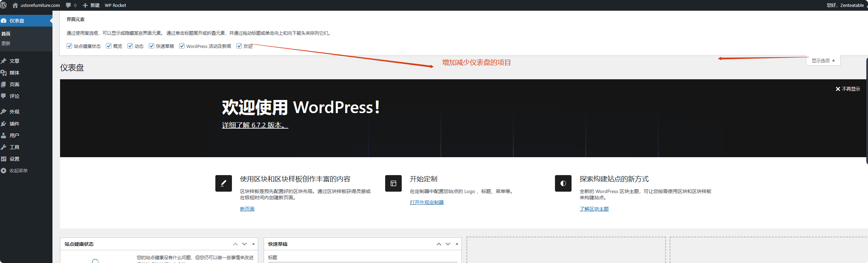Viewport: 868px width, 263px height.
Task: Click the 文章 pushpin icon
Action: (4, 61)
